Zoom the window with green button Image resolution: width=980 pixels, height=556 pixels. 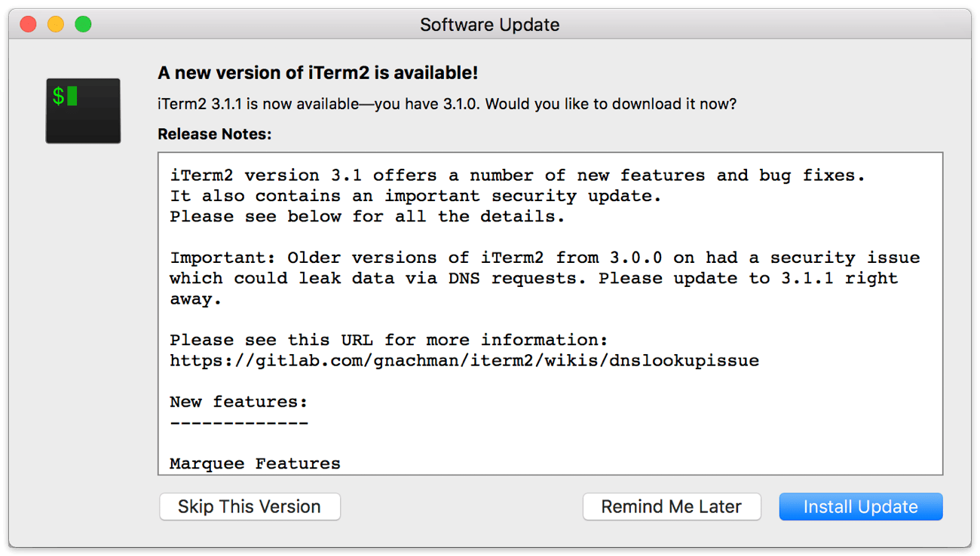(83, 24)
